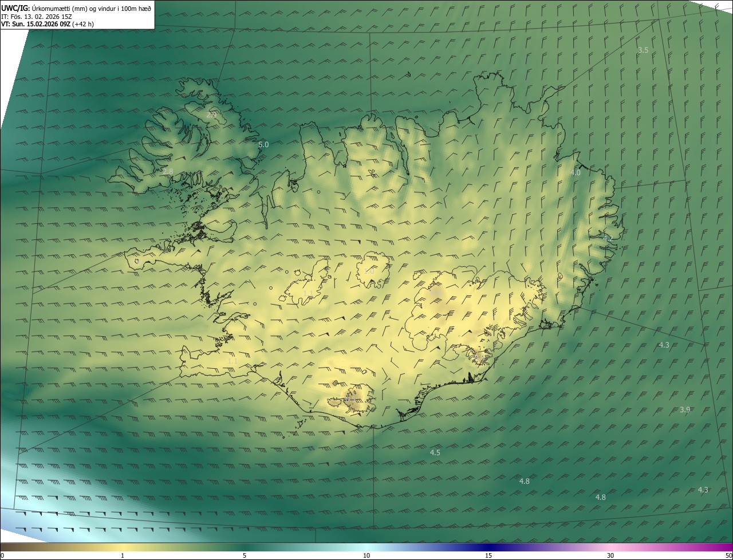Click the 4.0 value in east Iceland

tap(576, 172)
